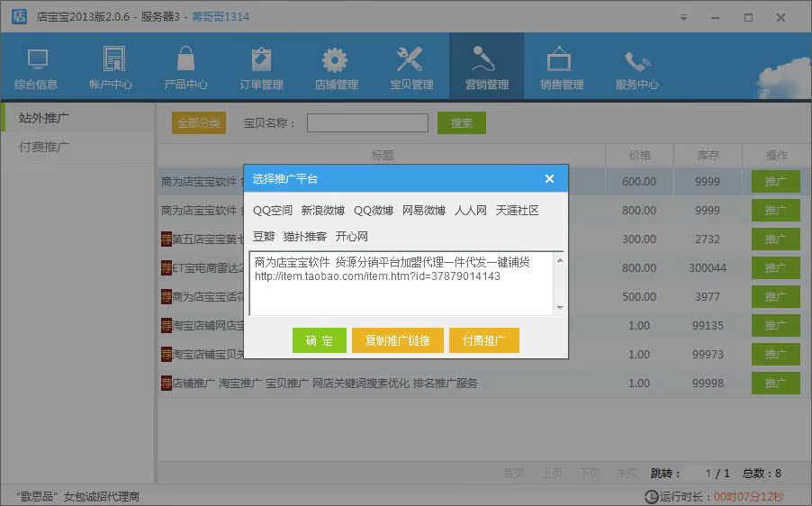
Task: Open the title bar dropdown menu arrow
Action: [683, 18]
